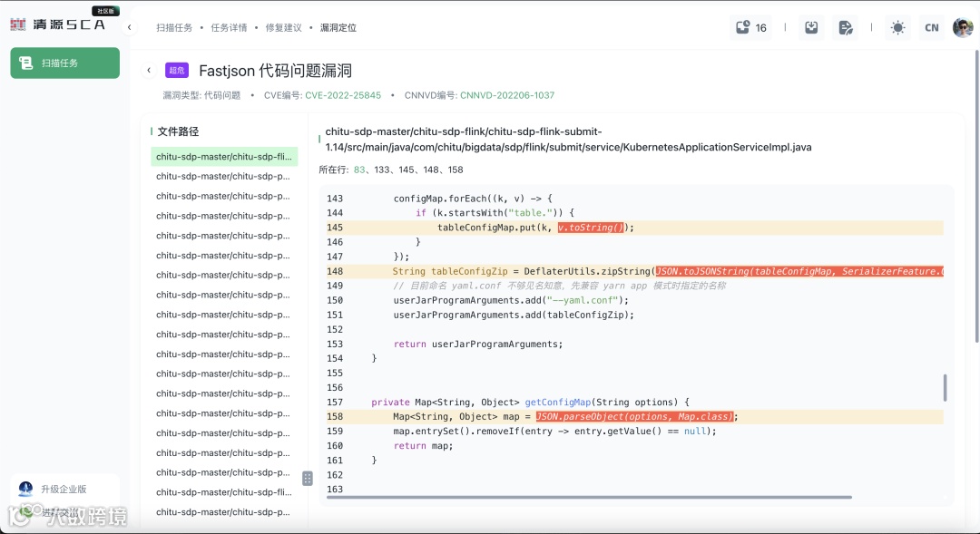980x534 pixels.
Task: Open the 修复建议 breadcrumb
Action: (x=283, y=27)
